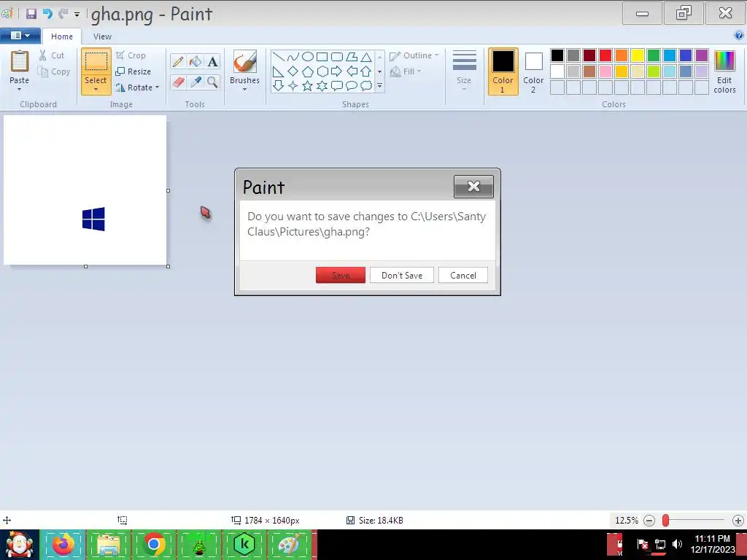Select Color 2 button

533,71
